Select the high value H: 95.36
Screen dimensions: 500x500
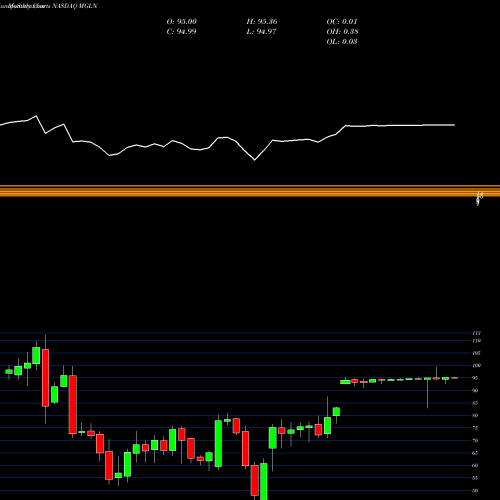(262, 22)
